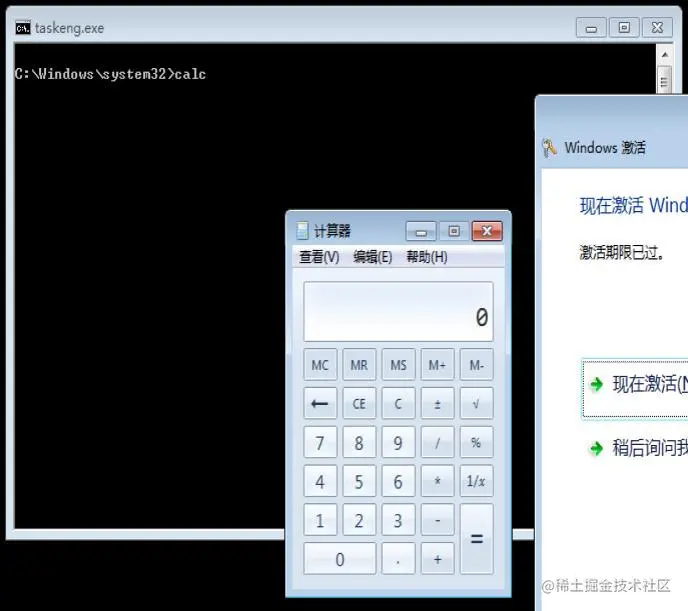Click the digit 9 button
The image size is (688, 611).
click(398, 442)
